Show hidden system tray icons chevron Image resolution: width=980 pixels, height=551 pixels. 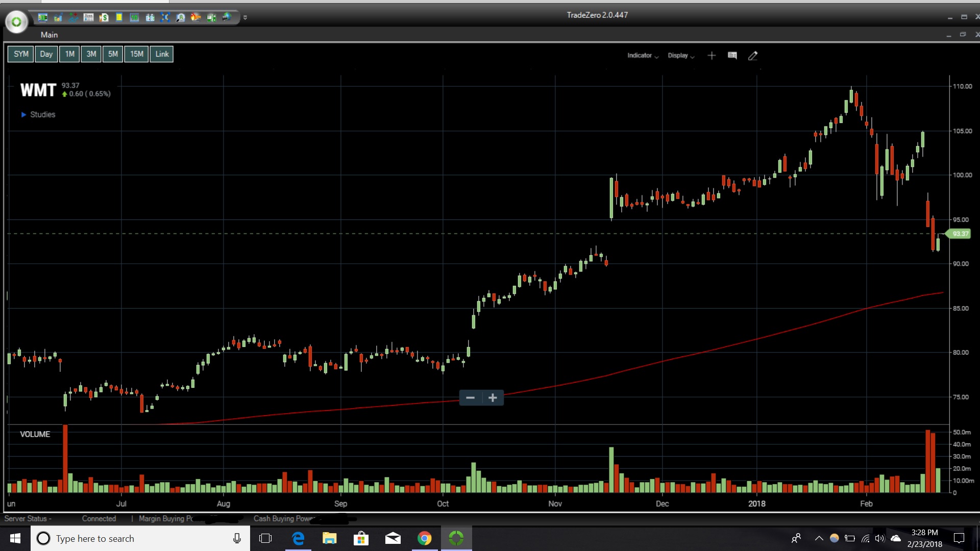(x=819, y=538)
